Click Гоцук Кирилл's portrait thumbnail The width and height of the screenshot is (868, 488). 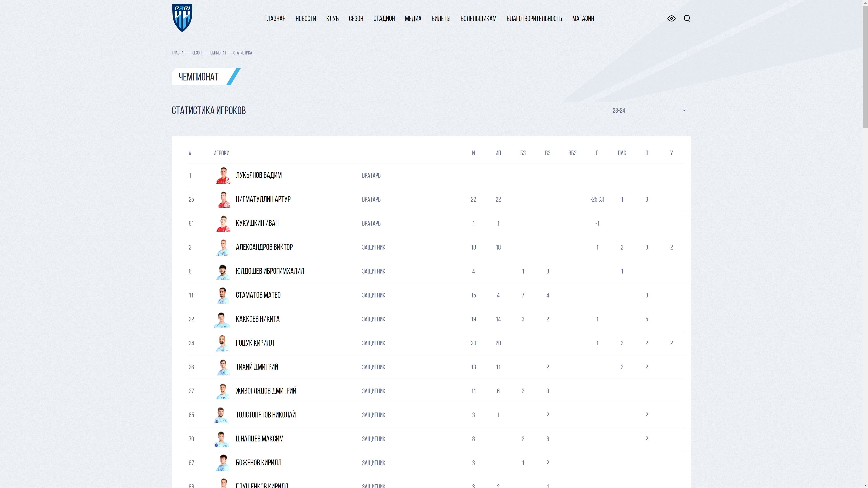point(223,343)
